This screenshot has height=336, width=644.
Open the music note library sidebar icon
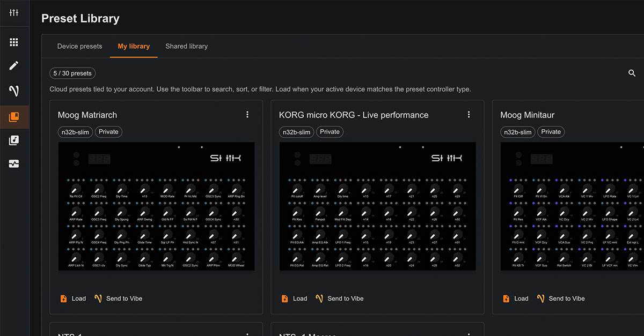pyautogui.click(x=14, y=140)
